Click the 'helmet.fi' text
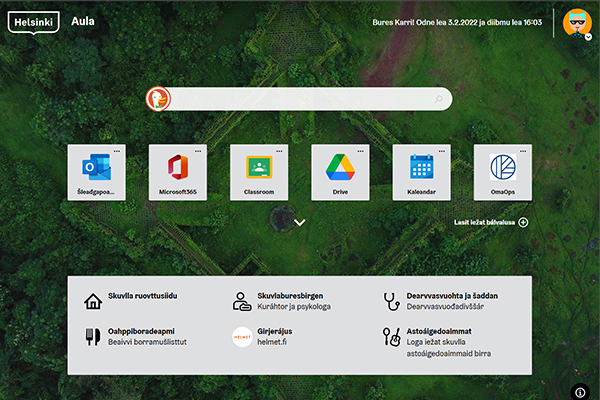Image resolution: width=600 pixels, height=400 pixels. (x=272, y=342)
